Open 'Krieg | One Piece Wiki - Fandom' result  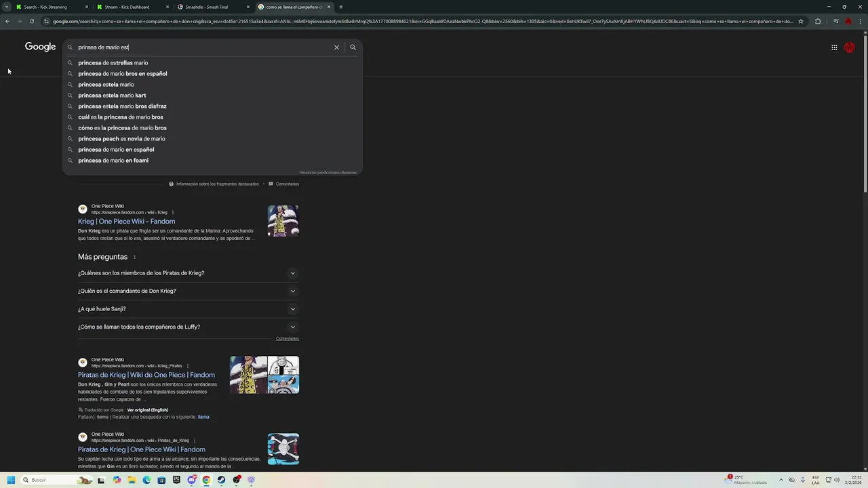[x=126, y=222]
